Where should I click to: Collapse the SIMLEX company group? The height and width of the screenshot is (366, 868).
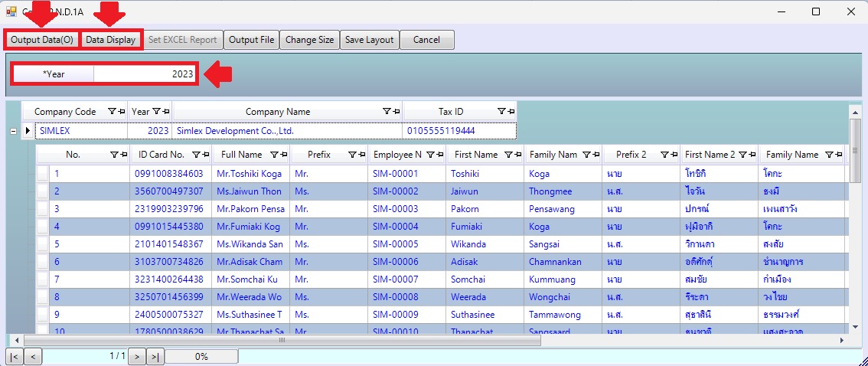[13, 131]
